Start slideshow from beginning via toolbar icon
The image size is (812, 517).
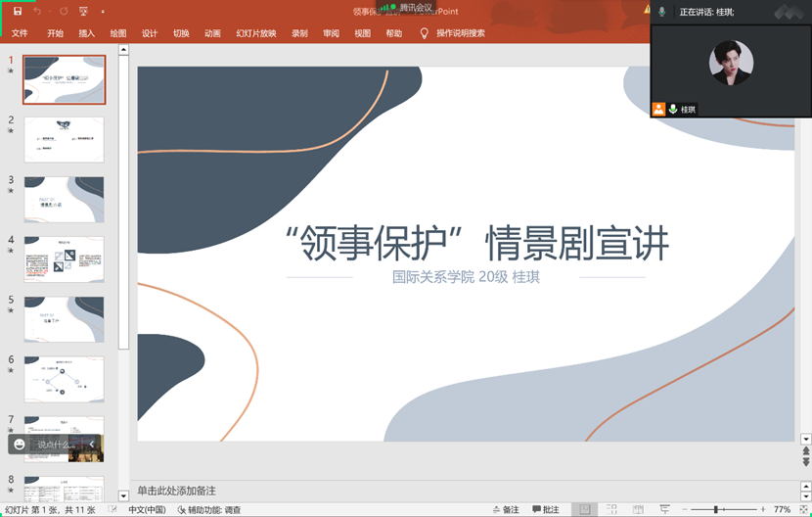(x=83, y=12)
